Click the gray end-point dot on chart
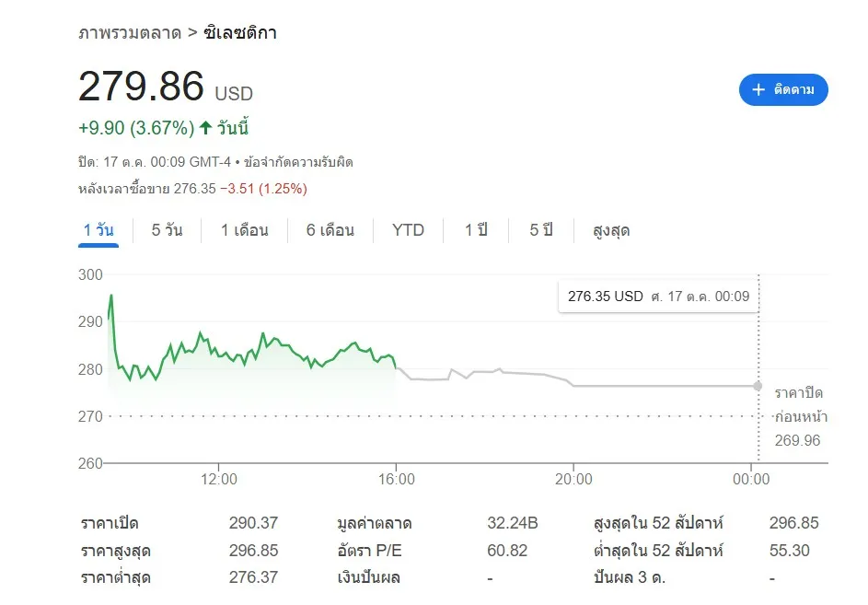 point(758,386)
